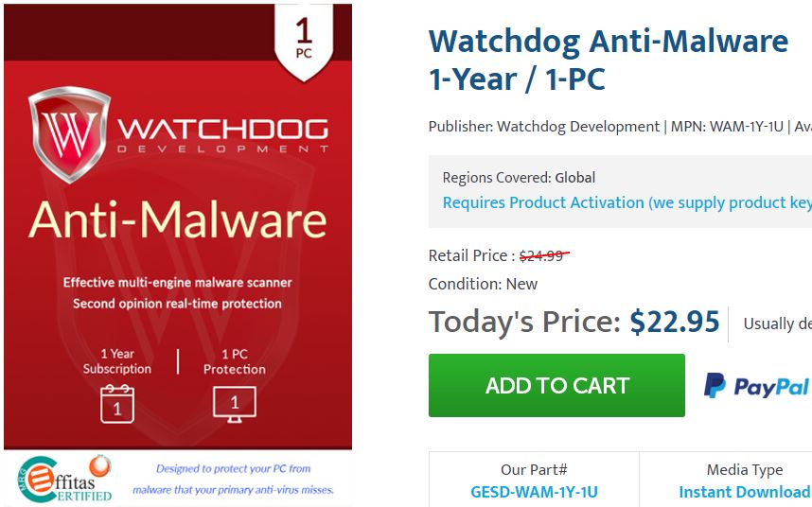Click the 1 PC Protection monitor icon
Screen dimensions: 812x507
[x=234, y=404]
